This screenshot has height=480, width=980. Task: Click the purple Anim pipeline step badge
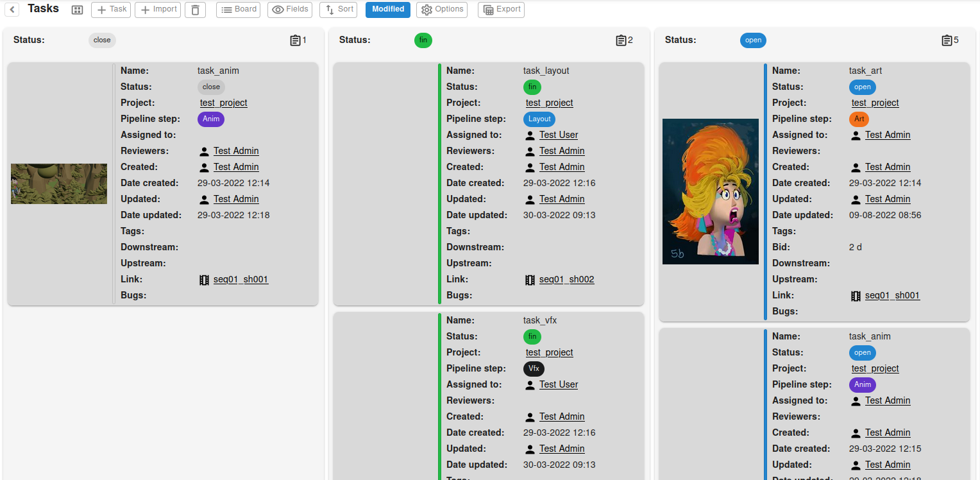(x=210, y=119)
